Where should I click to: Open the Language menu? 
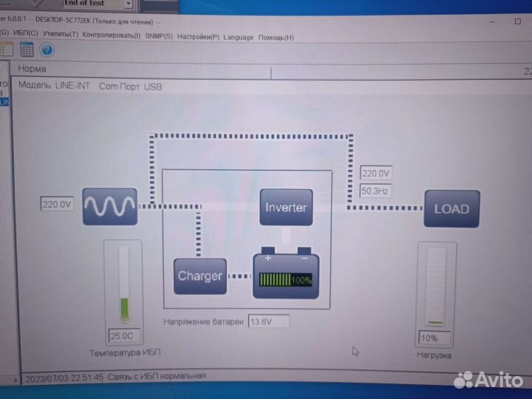pyautogui.click(x=238, y=36)
